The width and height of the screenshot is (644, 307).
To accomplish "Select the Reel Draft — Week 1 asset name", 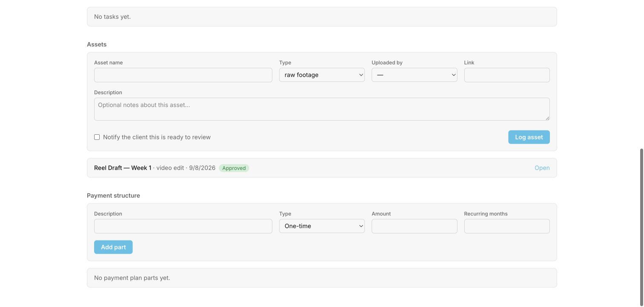I will point(123,168).
